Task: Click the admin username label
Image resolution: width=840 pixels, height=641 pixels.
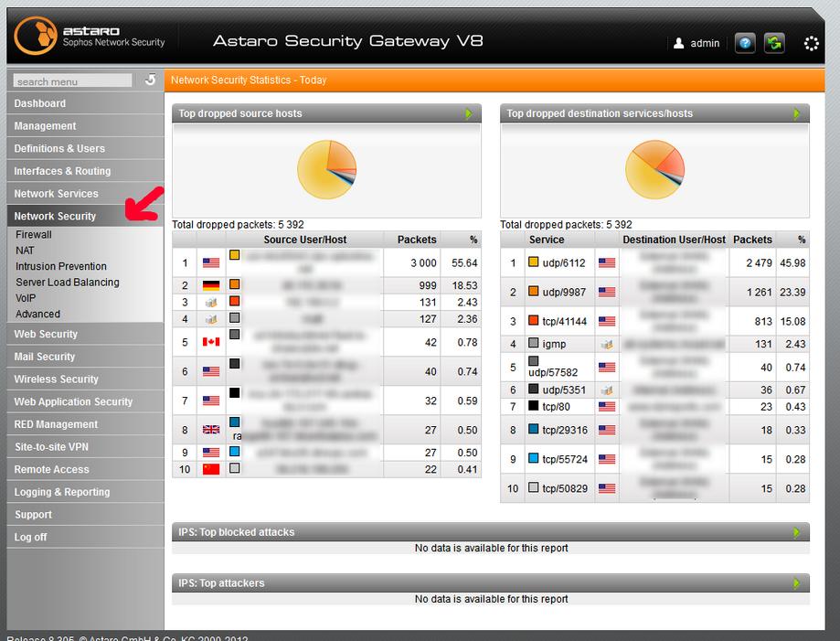Action: pyautogui.click(x=705, y=43)
